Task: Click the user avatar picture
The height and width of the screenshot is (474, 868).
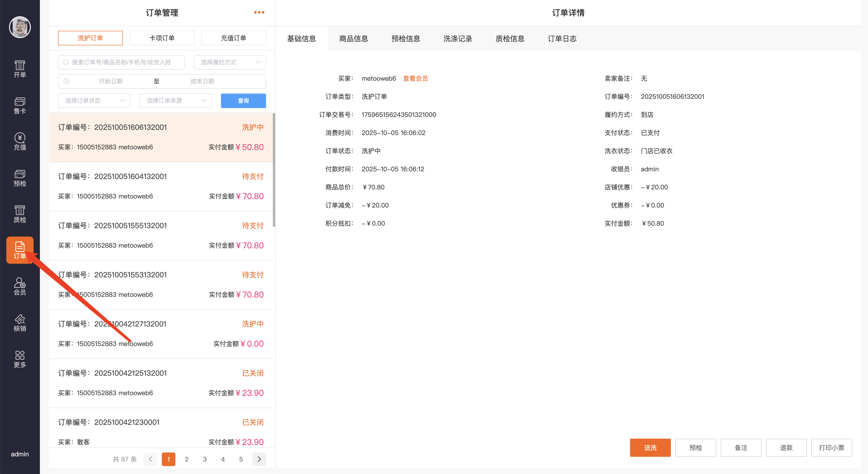Action: [19, 27]
